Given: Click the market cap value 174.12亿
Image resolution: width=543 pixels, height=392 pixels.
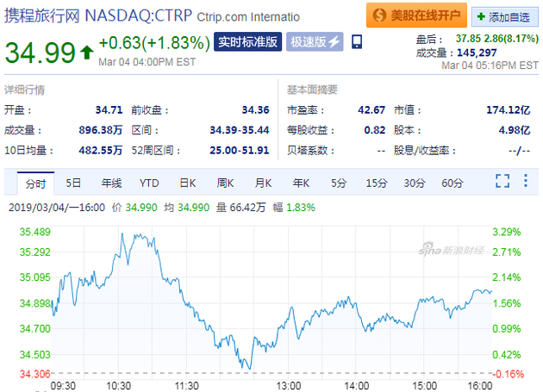Looking at the screenshot, I should (508, 110).
